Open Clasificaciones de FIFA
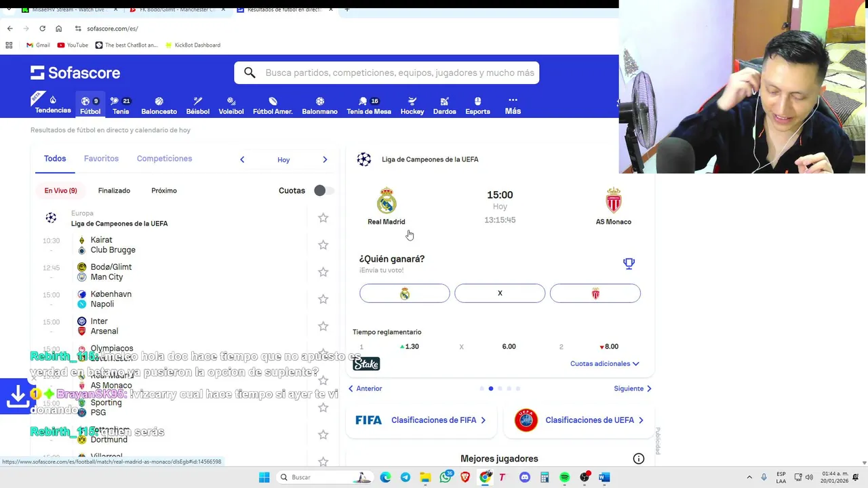Screen dimensions: 868x488 [x=421, y=420]
